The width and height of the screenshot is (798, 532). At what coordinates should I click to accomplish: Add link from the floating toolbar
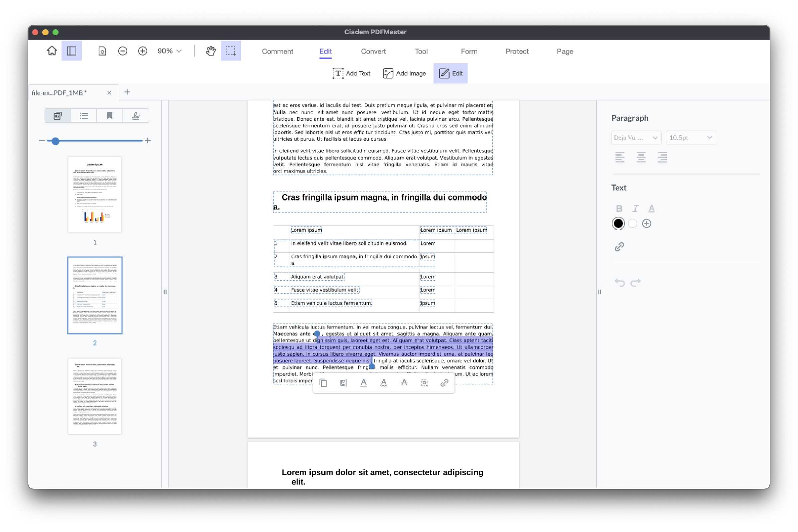point(444,383)
